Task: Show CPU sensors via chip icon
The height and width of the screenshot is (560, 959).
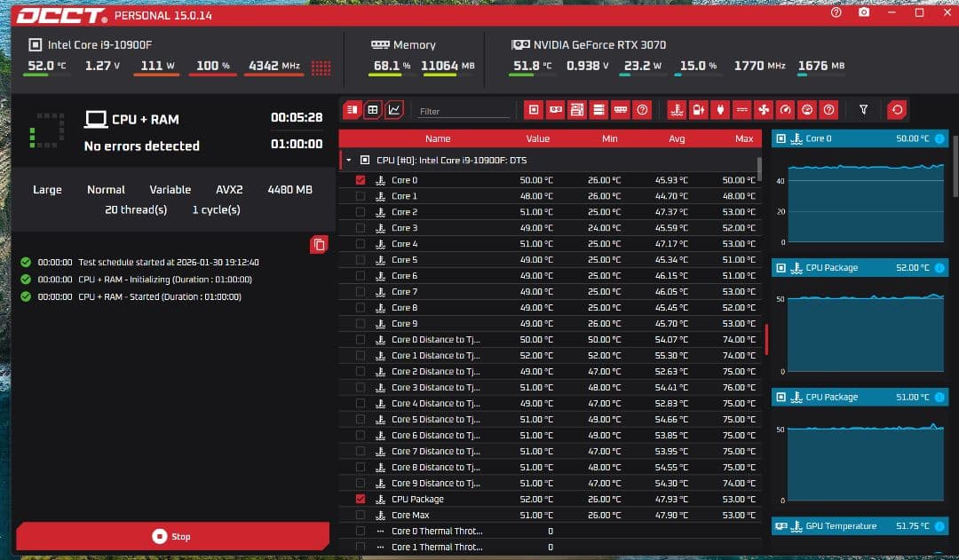Action: pos(534,109)
